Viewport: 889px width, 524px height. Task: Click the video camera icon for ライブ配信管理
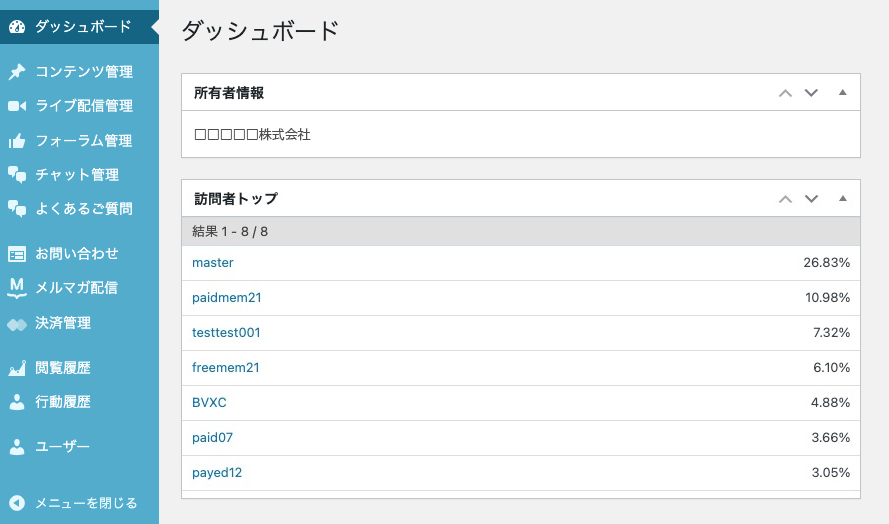pyautogui.click(x=17, y=106)
